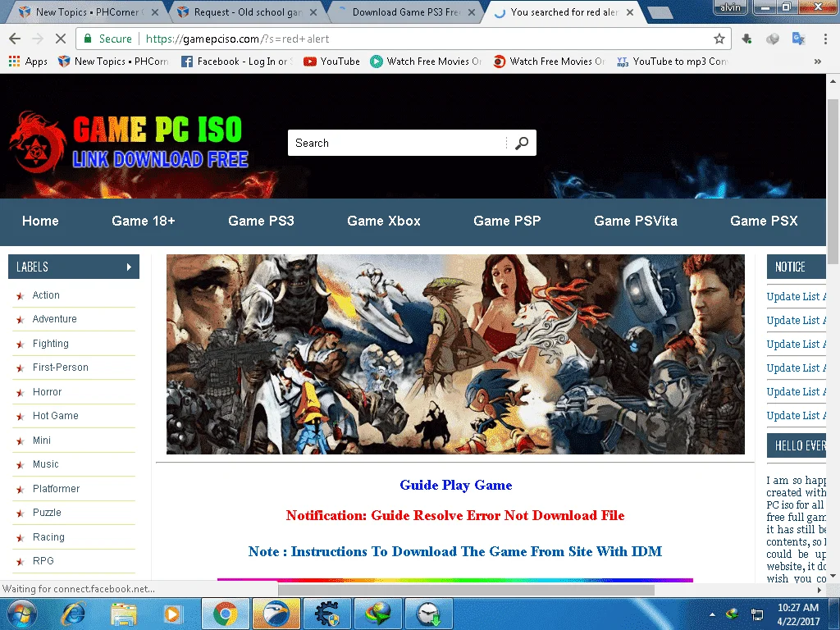Stop loading the page with the X button
The height and width of the screenshot is (630, 840).
coord(61,39)
